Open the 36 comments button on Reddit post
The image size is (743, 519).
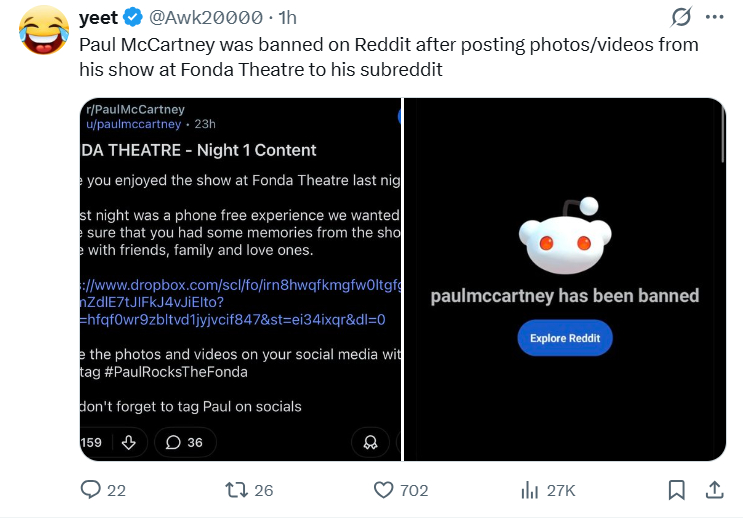184,442
